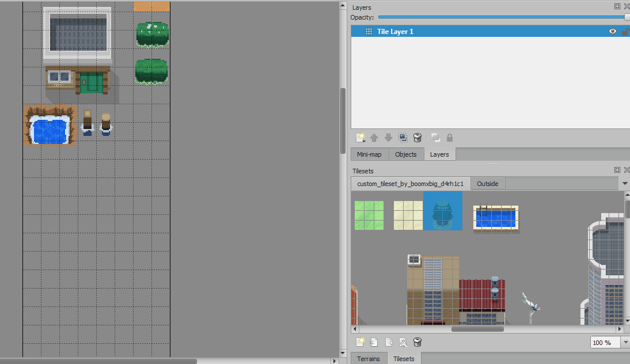
Task: Open the tileset zoom percentage dropdown
Action: tap(625, 343)
